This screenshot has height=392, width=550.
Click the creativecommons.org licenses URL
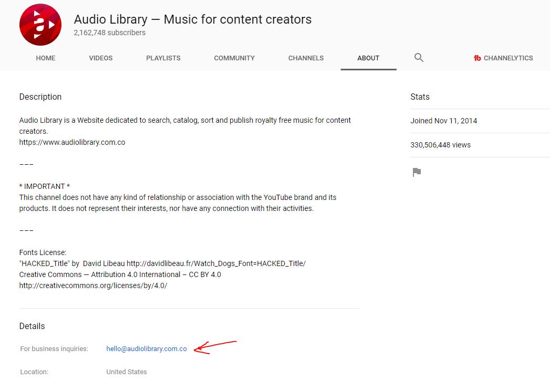coord(94,285)
